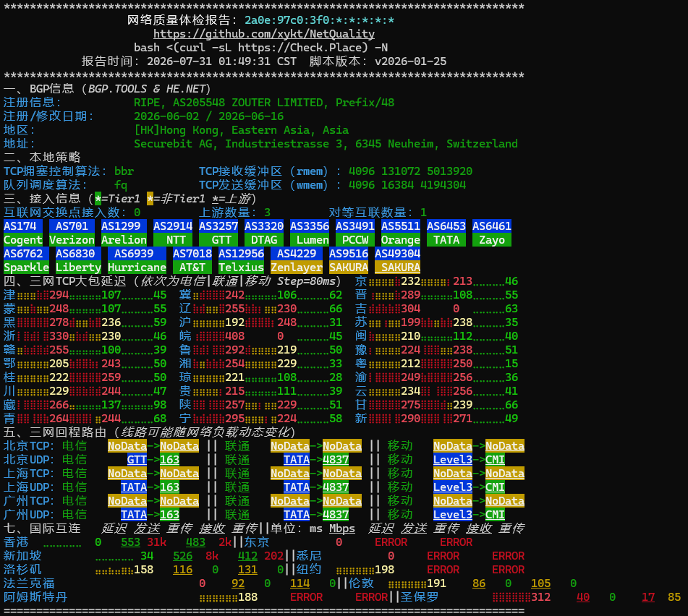Select the Liberty label
Screen dimensions: 688x616
pos(78,268)
